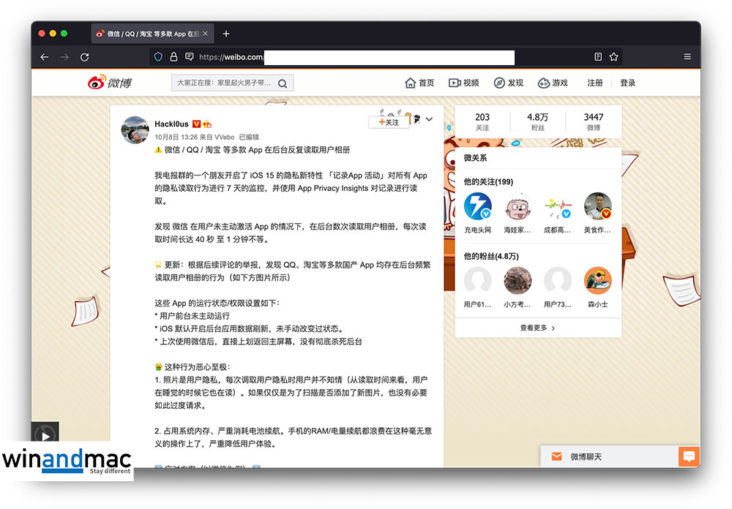Bookmark this page with the star icon

pyautogui.click(x=614, y=57)
